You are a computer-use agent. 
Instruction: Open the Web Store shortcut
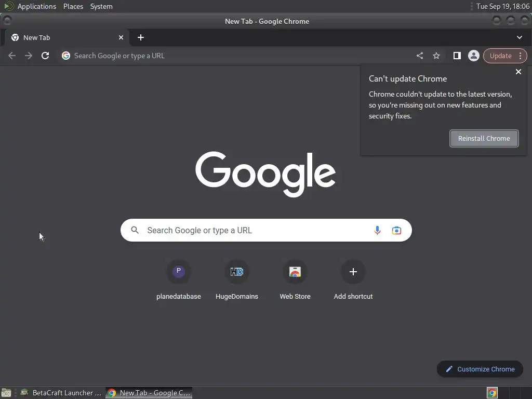(x=295, y=280)
